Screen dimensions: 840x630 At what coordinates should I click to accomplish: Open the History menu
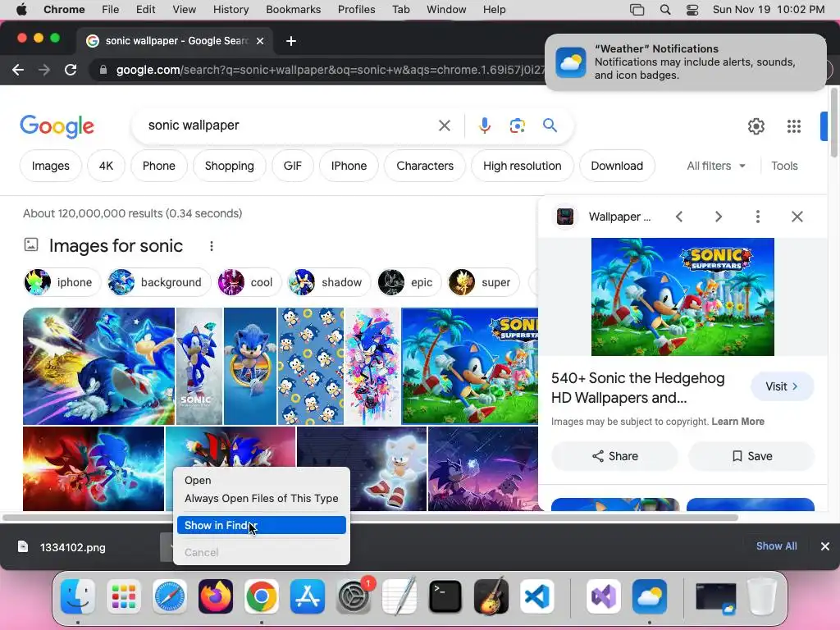pos(231,10)
